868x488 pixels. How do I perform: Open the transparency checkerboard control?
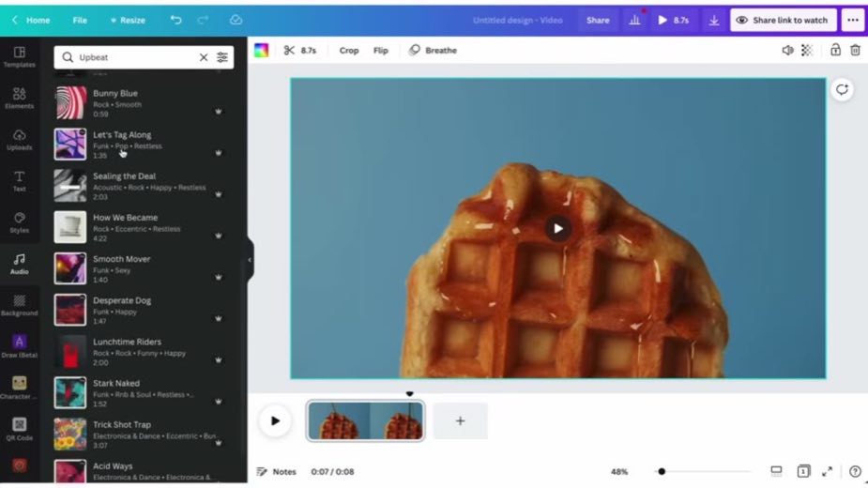pyautogui.click(x=807, y=51)
